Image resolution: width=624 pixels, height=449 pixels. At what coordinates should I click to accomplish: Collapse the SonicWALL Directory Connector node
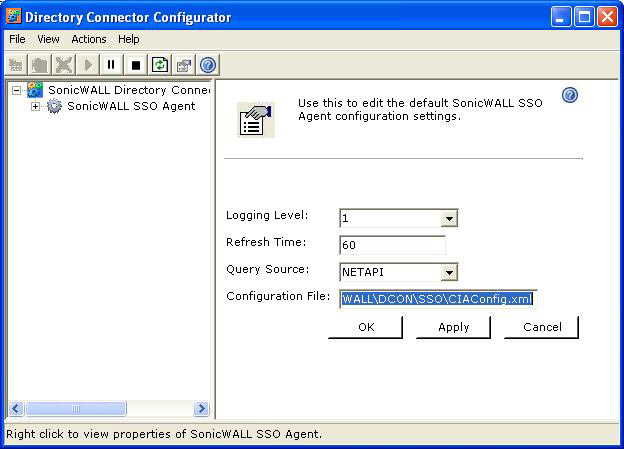[x=16, y=90]
